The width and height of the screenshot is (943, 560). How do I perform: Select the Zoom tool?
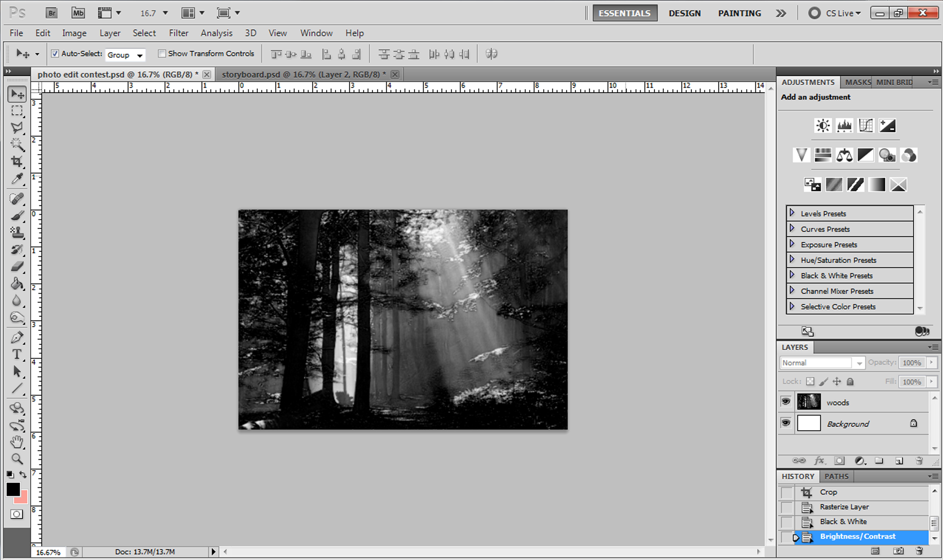17,459
